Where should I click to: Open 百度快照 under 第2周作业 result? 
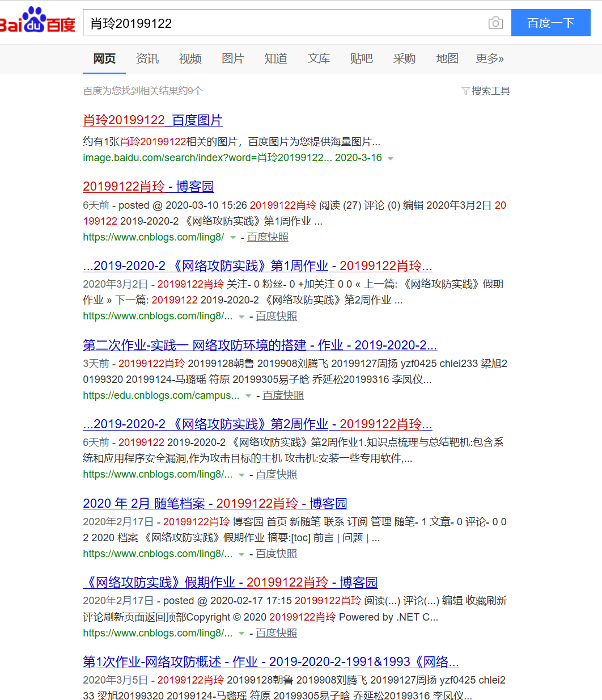[x=276, y=474]
